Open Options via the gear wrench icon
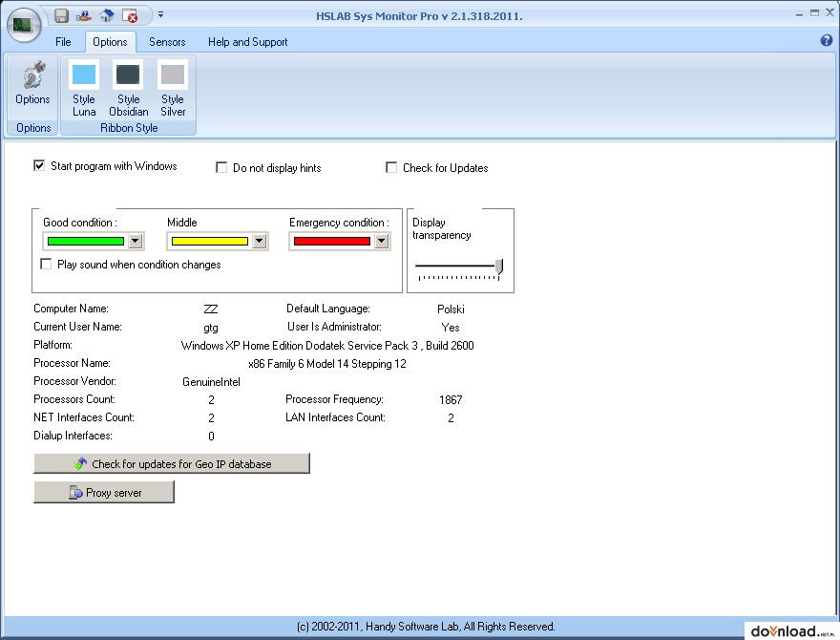Screen dimensions: 840x640 click(32, 84)
